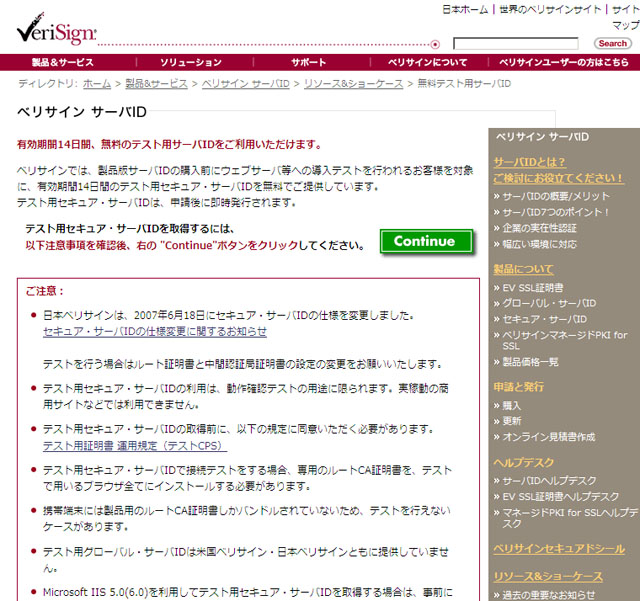
Task: Click the VeriSign logo
Action: coord(56,29)
